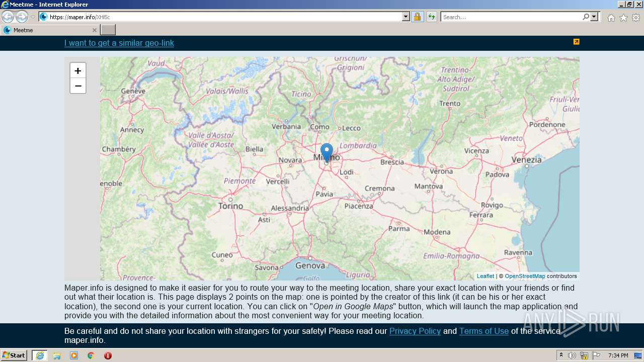Click the Show desktop button
This screenshot has height=362, width=644.
(638, 355)
